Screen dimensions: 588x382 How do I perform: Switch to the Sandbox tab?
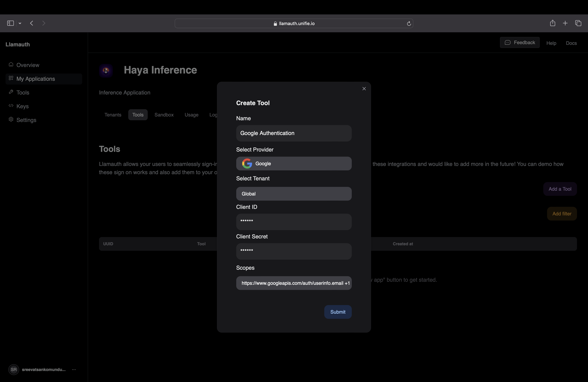164,115
